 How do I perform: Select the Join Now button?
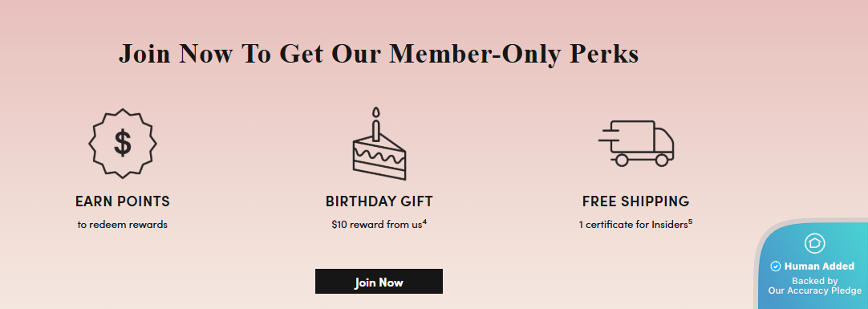379,282
